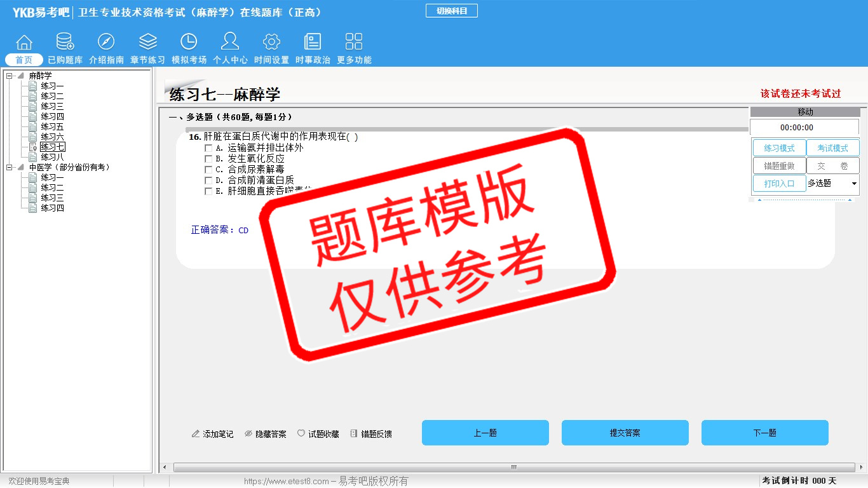Click the 错题重做 button
The height and width of the screenshot is (488, 868).
point(779,166)
